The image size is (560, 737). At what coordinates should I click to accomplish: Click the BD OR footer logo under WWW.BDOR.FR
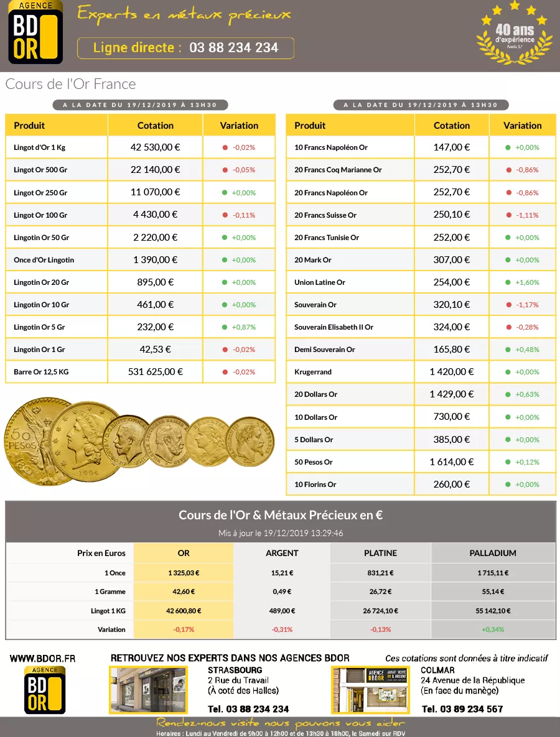tap(44, 690)
